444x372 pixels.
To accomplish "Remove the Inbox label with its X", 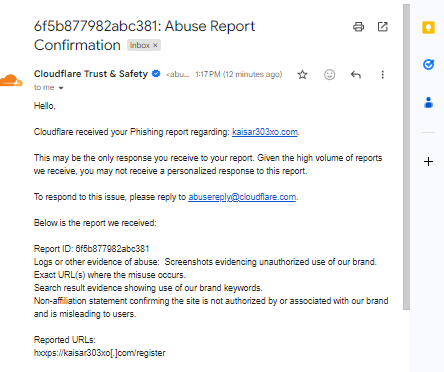I will tap(155, 45).
